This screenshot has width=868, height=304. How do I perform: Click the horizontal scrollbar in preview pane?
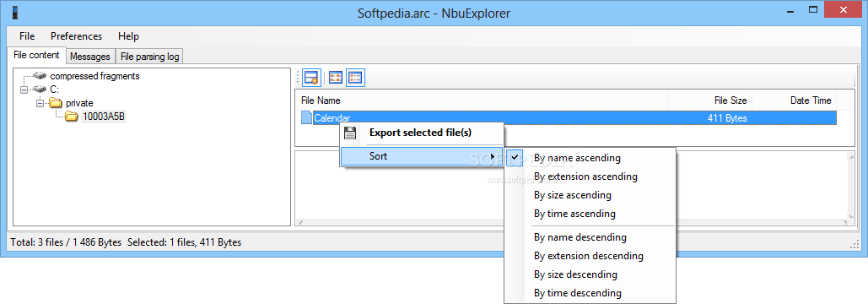[x=574, y=223]
